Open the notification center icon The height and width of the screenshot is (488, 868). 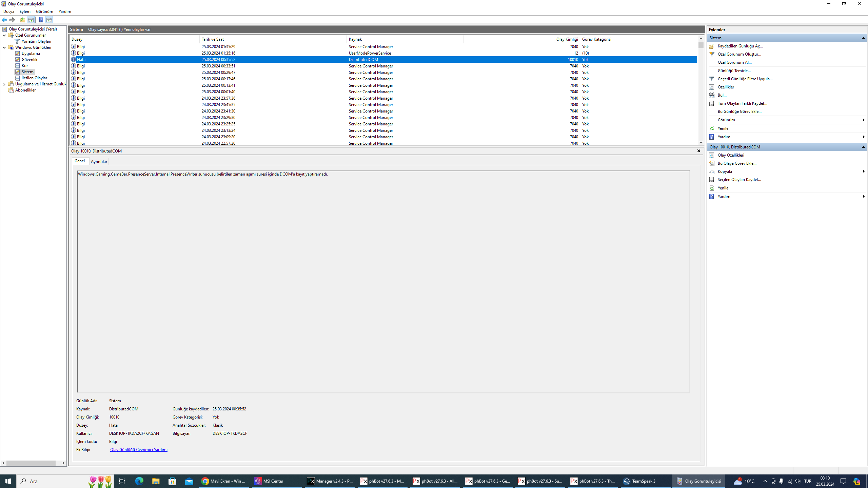pos(843,481)
